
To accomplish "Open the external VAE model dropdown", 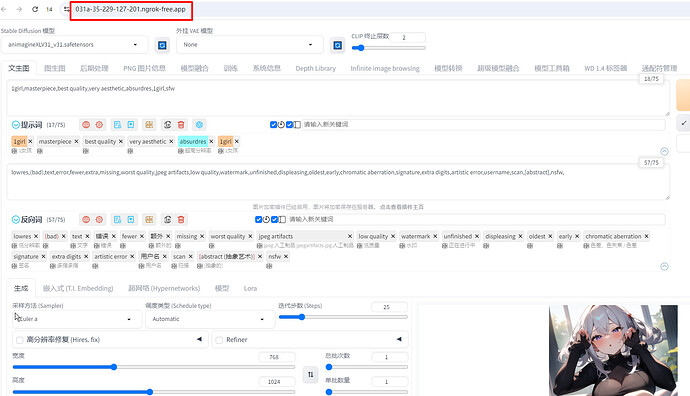I will coord(250,44).
